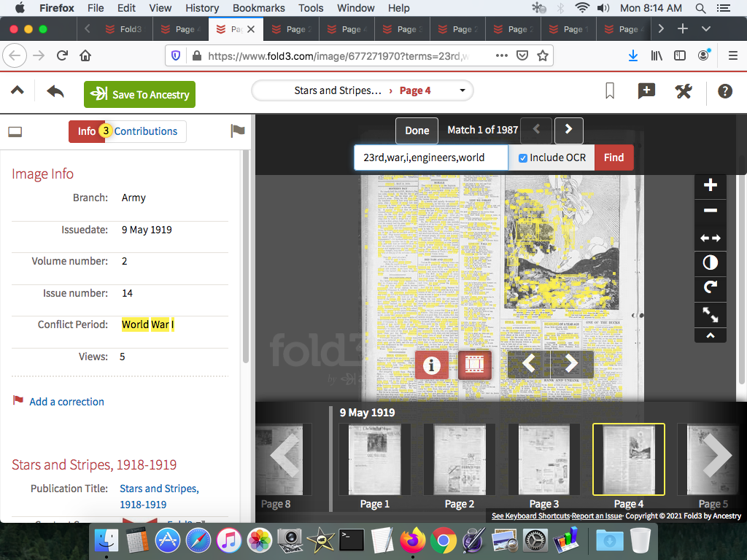Image resolution: width=747 pixels, height=560 pixels.
Task: Open the contrast adjustment icon
Action: [710, 262]
